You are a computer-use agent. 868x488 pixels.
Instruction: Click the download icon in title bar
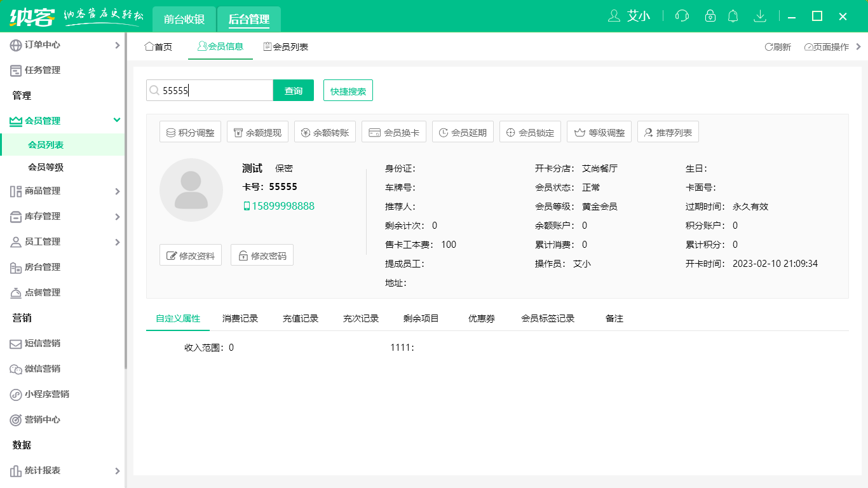(x=760, y=16)
